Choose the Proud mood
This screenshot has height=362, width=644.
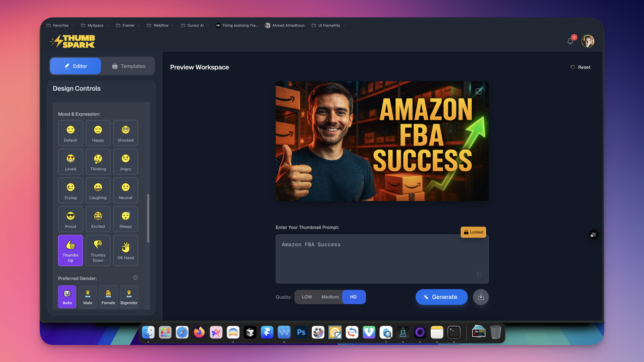tap(70, 219)
